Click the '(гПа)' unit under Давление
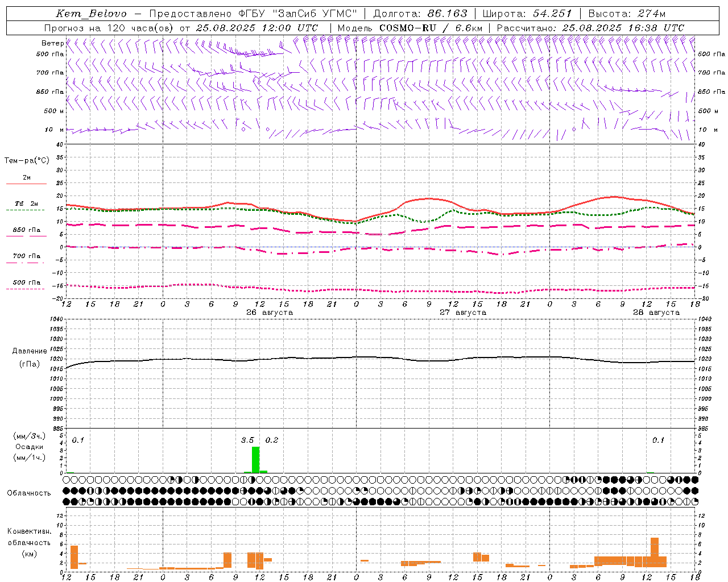 pyautogui.click(x=30, y=364)
